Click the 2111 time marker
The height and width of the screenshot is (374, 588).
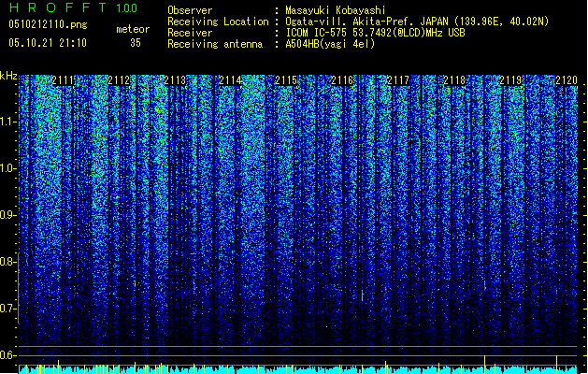pos(63,80)
